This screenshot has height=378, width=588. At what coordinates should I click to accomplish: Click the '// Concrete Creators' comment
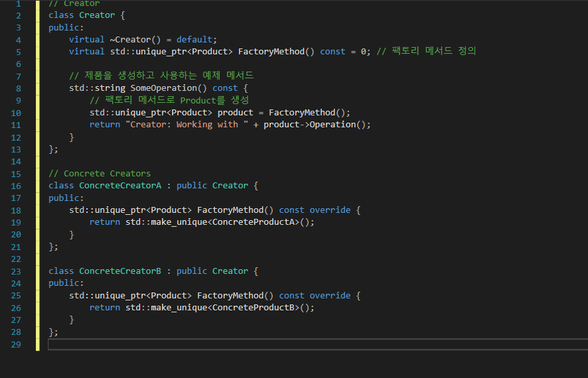[100, 174]
